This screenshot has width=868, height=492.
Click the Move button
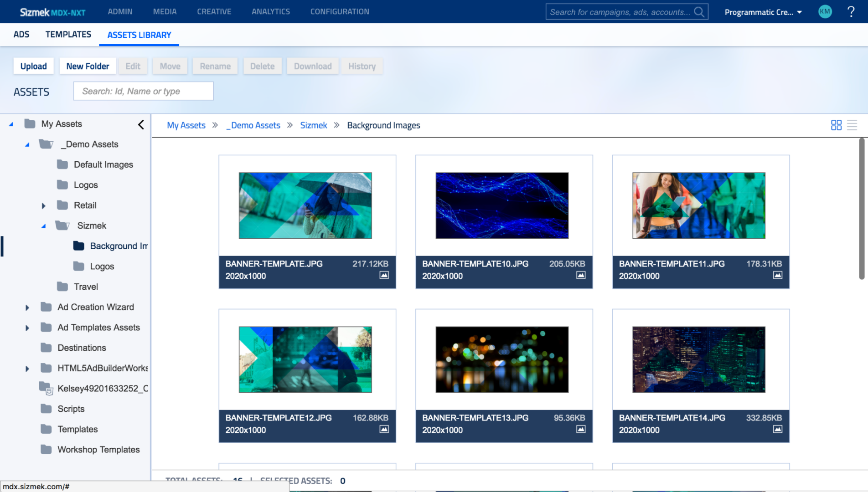pyautogui.click(x=170, y=66)
